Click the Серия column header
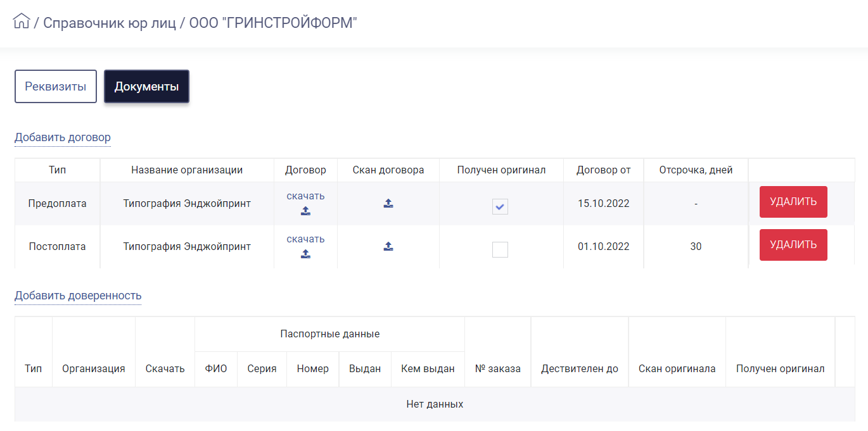This screenshot has width=868, height=431. point(262,369)
